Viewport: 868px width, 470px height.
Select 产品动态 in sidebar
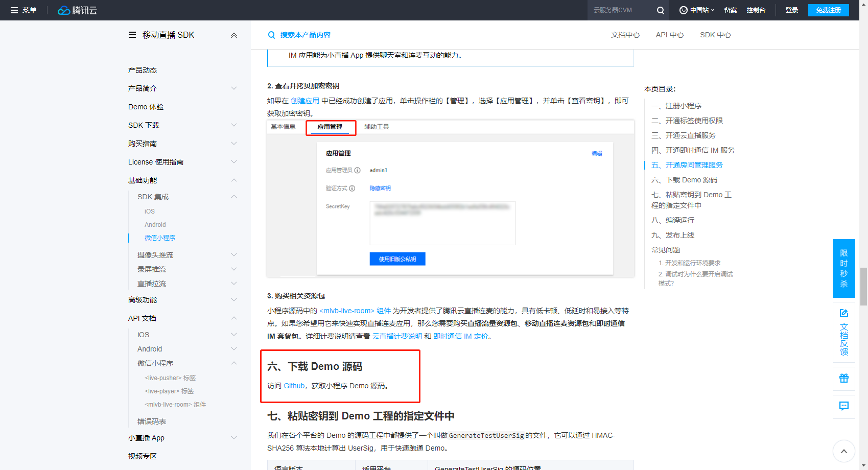pos(143,70)
